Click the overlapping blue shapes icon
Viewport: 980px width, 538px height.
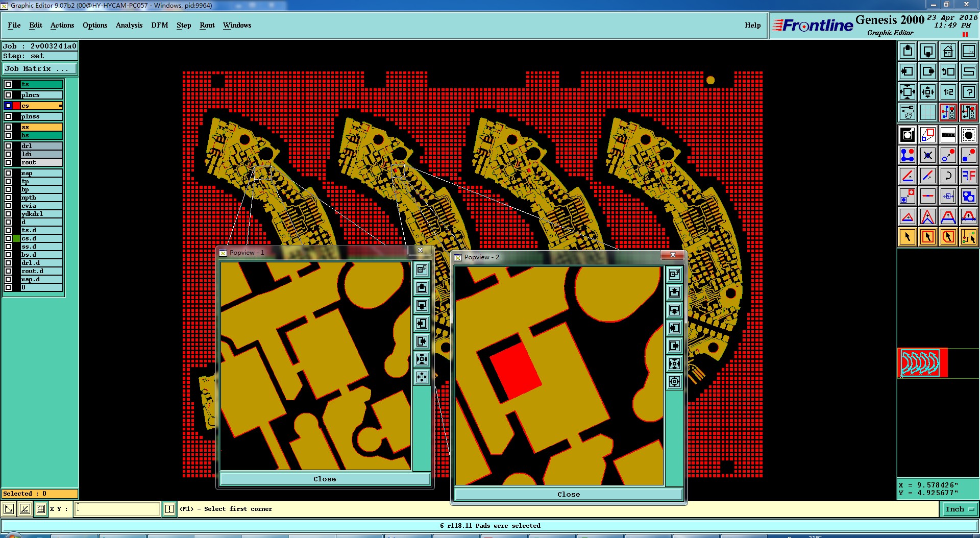969,196
